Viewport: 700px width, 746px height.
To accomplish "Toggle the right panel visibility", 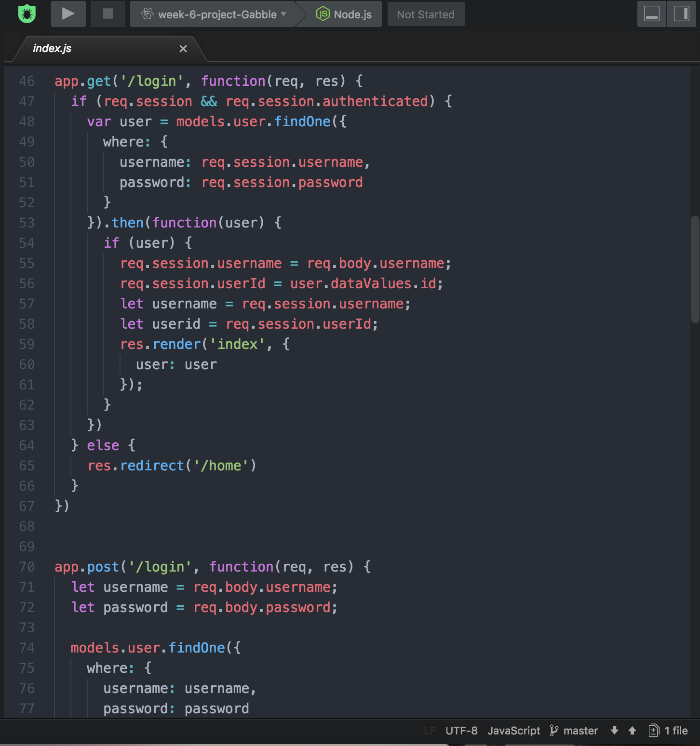I will [x=681, y=14].
